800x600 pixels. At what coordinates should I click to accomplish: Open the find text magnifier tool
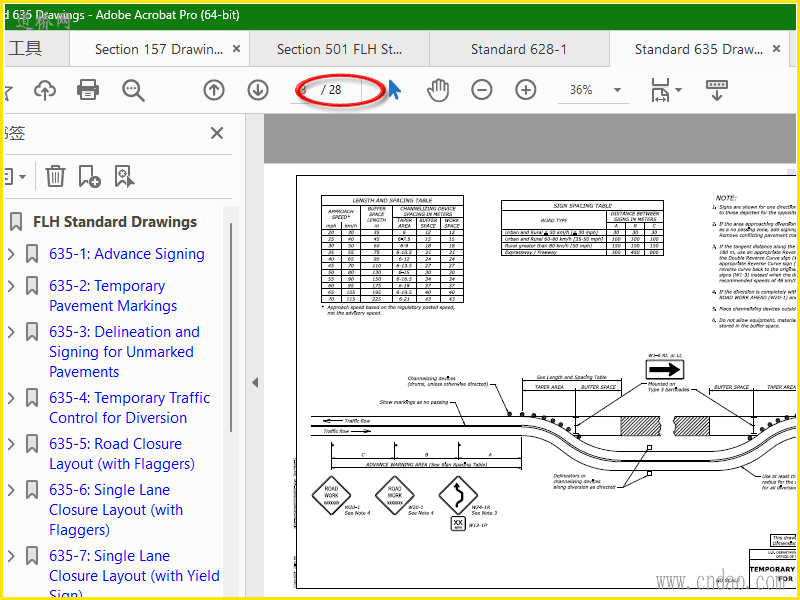click(x=133, y=90)
